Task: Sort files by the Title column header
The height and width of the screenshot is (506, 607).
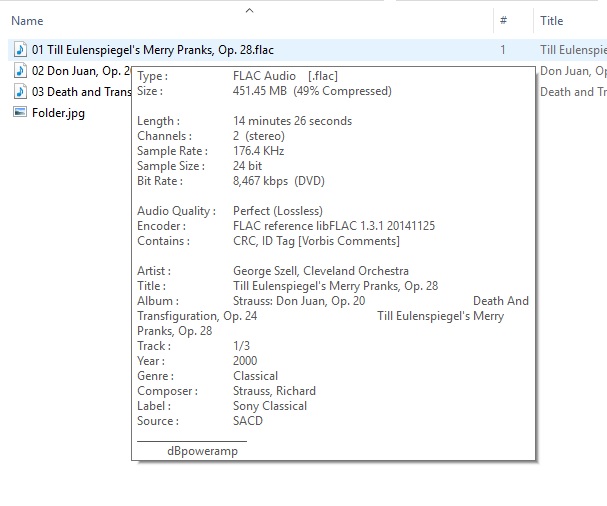Action: [551, 21]
